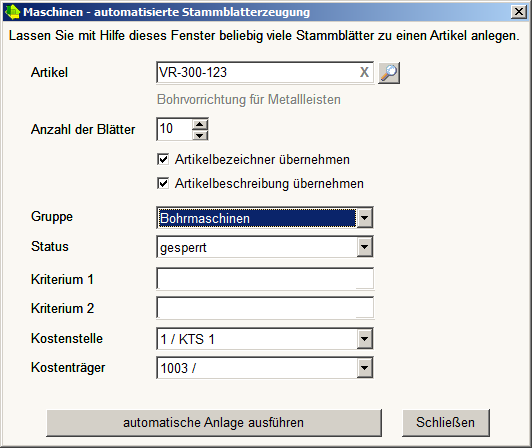Clear the Artikel field with X

(x=364, y=72)
